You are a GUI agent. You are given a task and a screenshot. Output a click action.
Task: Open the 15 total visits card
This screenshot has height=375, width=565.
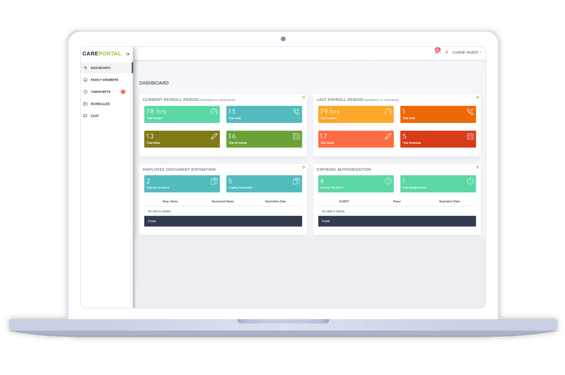[264, 114]
